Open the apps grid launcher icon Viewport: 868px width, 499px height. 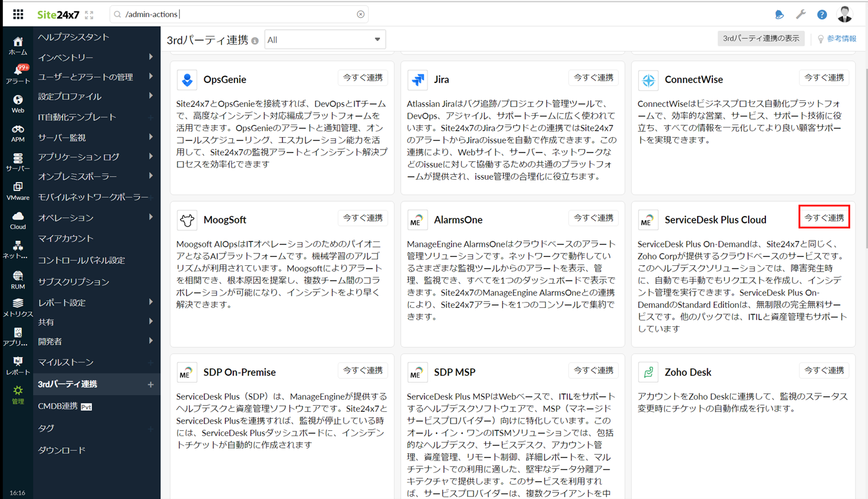tap(18, 14)
